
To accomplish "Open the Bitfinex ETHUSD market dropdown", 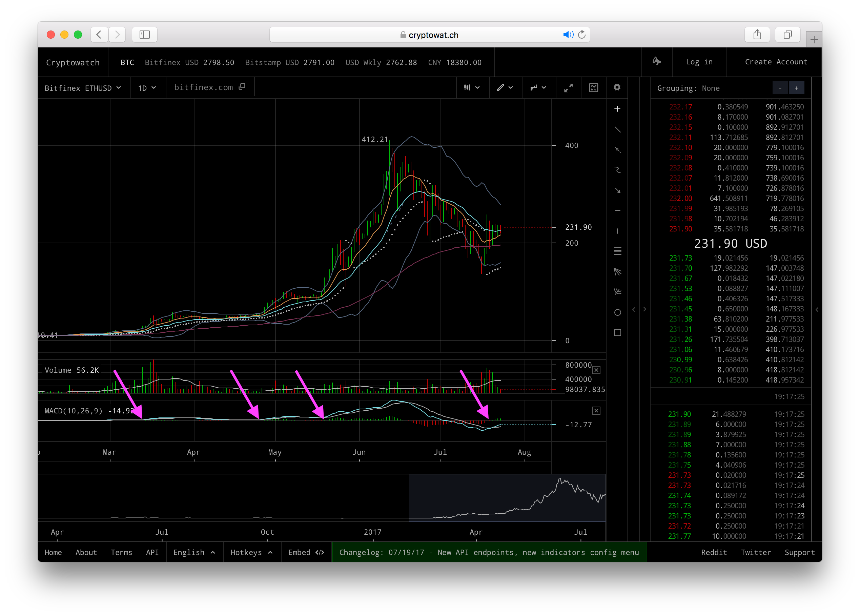I will (83, 88).
